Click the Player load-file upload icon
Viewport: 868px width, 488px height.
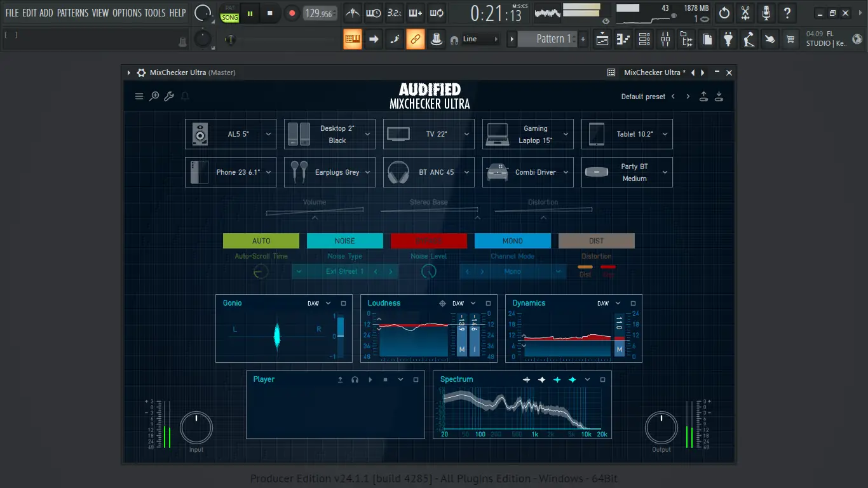(x=340, y=379)
